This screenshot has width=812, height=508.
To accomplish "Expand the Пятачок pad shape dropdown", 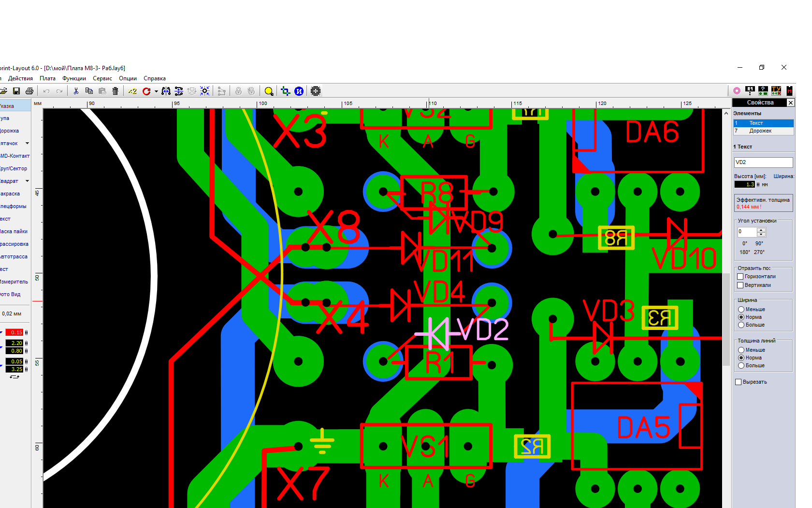I will click(x=27, y=143).
